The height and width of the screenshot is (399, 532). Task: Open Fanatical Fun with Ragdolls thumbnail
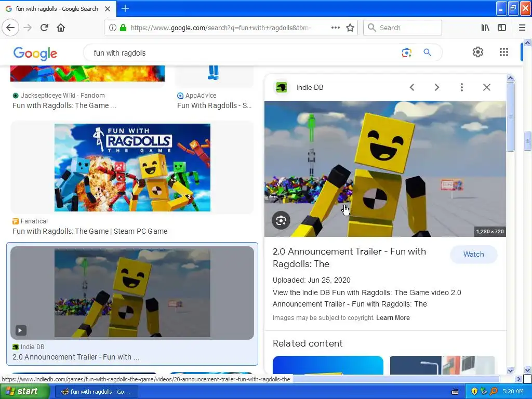click(132, 168)
